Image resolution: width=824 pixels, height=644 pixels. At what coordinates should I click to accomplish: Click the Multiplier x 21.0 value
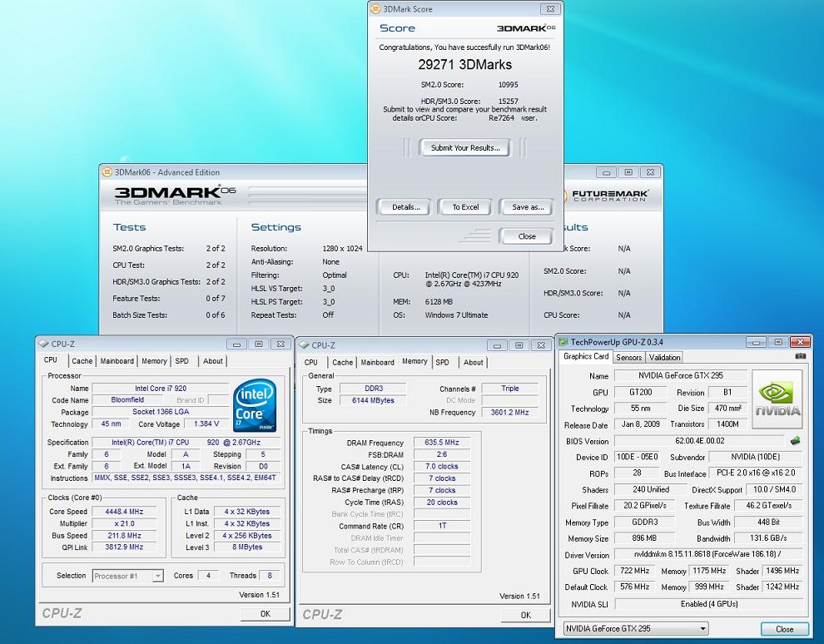[x=124, y=523]
